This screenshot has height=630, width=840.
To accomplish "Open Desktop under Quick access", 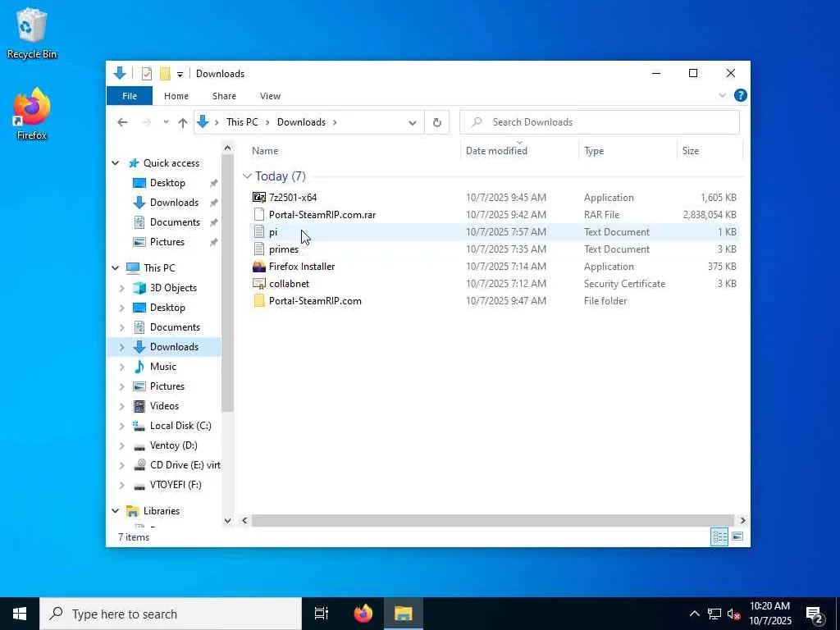I will click(x=167, y=183).
